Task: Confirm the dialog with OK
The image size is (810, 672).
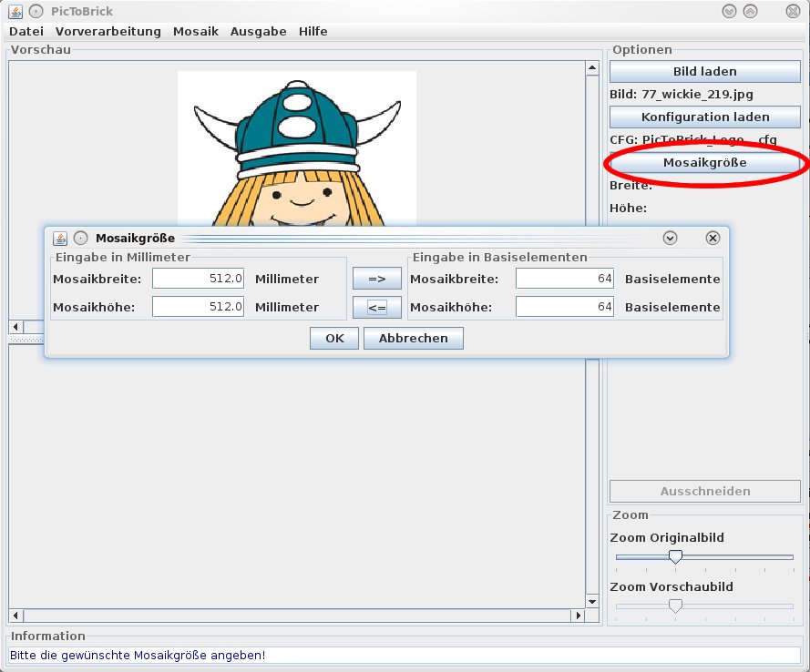Action: point(334,338)
